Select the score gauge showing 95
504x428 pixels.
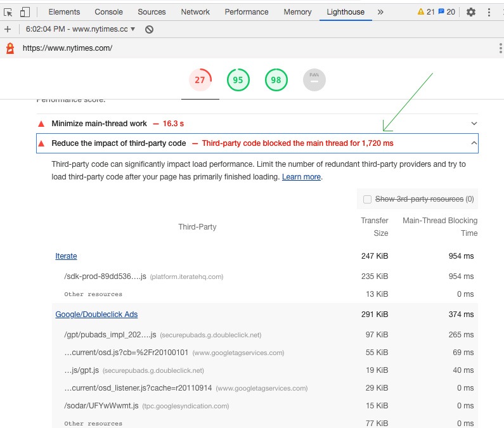point(238,80)
